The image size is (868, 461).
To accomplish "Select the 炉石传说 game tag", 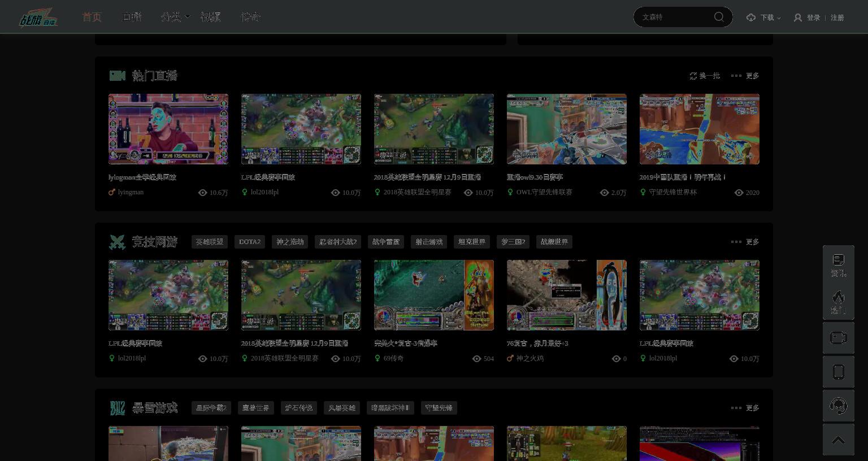I will coord(299,408).
